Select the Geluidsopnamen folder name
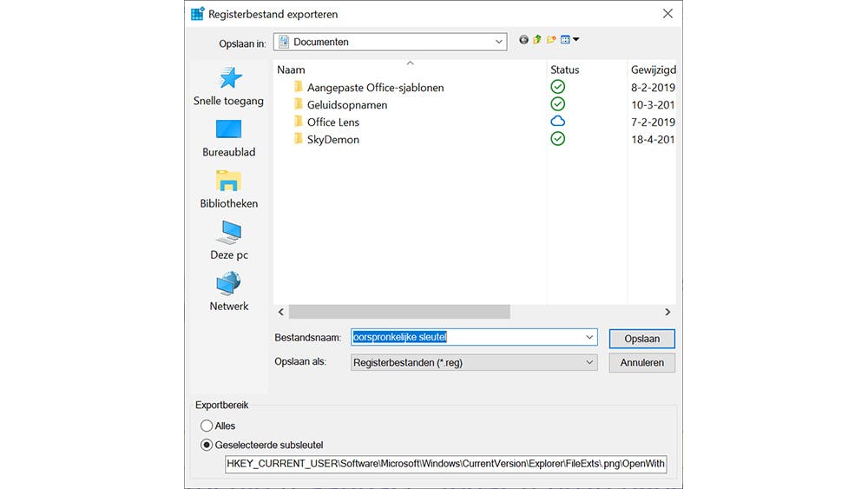Image resolution: width=868 pixels, height=489 pixels. click(347, 105)
